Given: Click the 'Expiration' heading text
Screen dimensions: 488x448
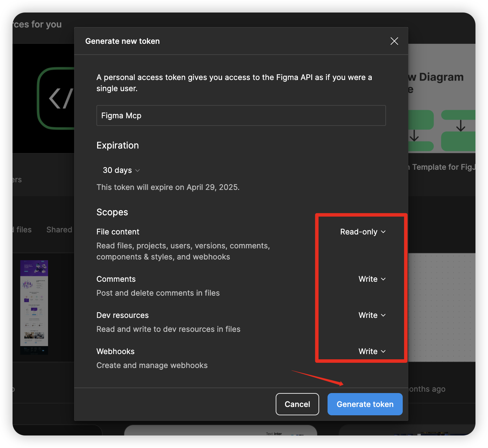Looking at the screenshot, I should 118,145.
